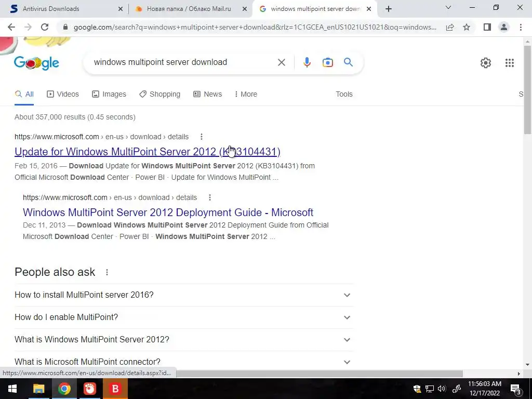This screenshot has height=399, width=532.
Task: Open the Chrome profile avatar menu
Action: pos(504,27)
